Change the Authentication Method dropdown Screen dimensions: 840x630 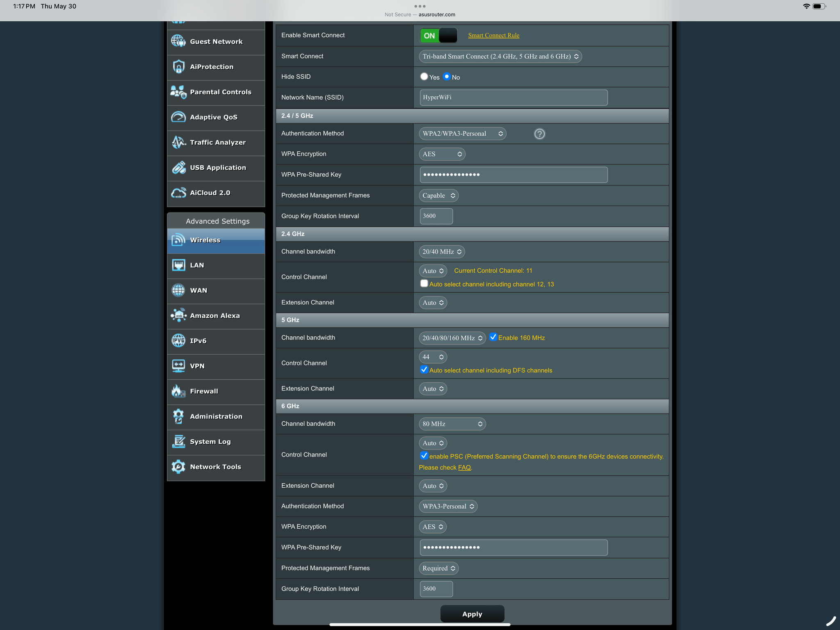point(462,133)
